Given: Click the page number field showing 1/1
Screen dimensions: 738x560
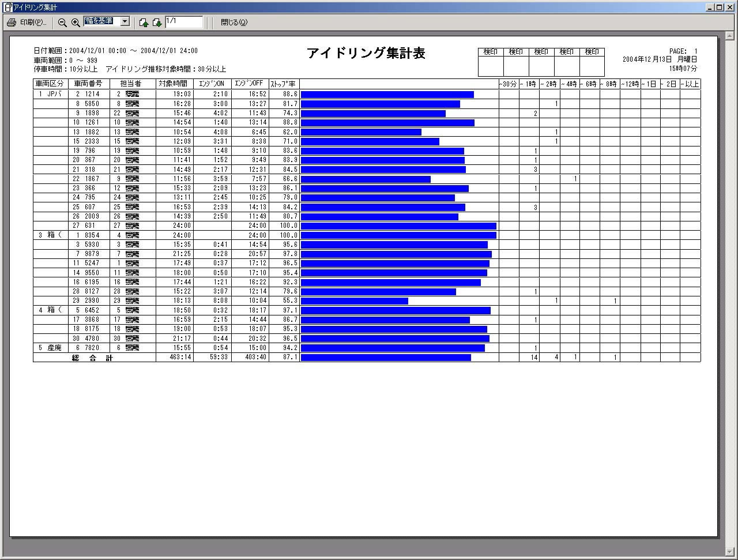Looking at the screenshot, I should (183, 22).
